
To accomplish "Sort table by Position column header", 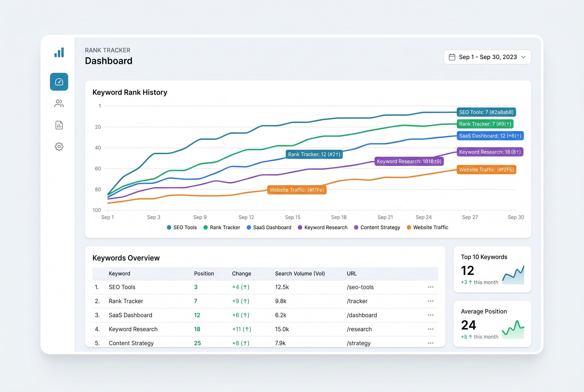I will click(x=204, y=273).
